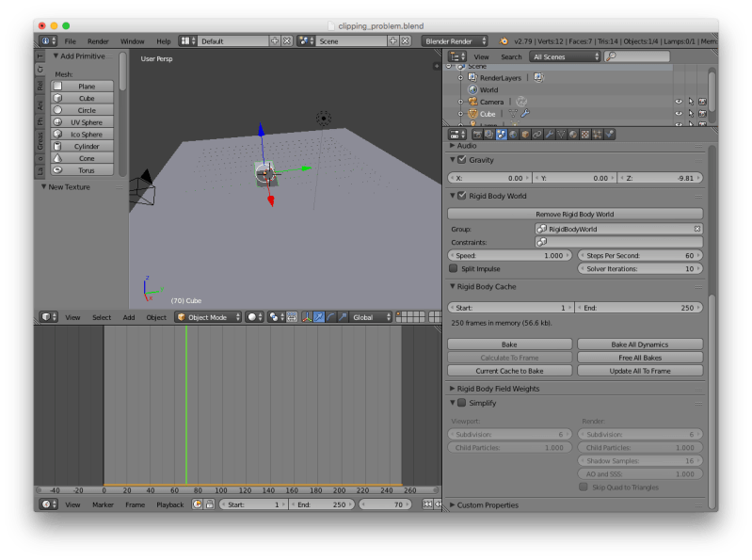Toggle Skip Quad to Triangles checkbox
The image size is (752, 560).
click(x=584, y=488)
